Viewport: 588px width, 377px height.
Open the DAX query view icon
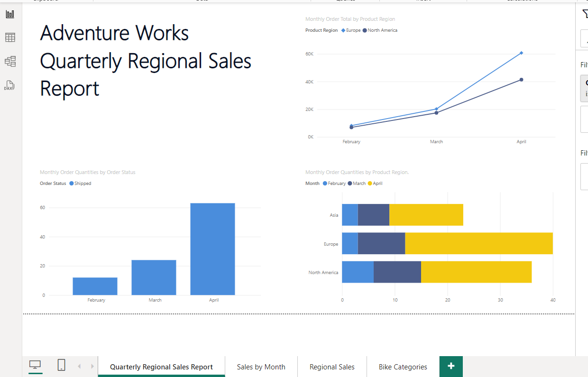[9, 85]
